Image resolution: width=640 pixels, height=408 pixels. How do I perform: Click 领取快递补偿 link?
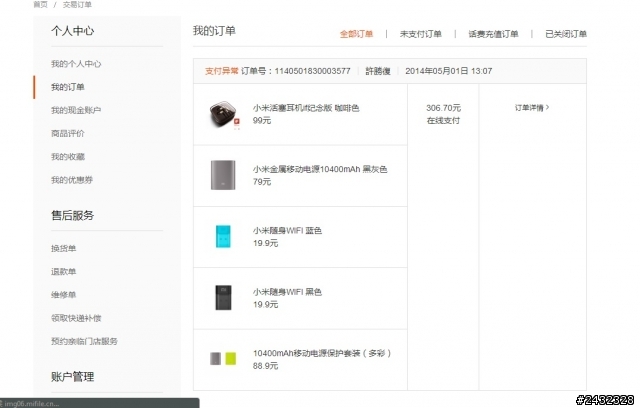point(76,318)
